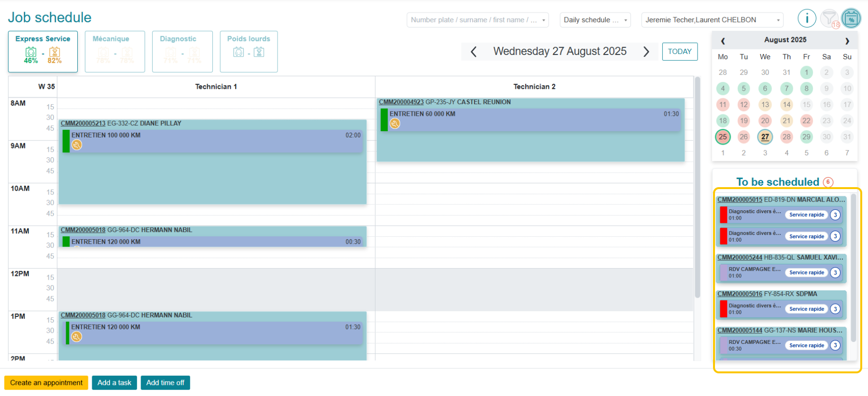Open link CMM200005244 in To be scheduled

pos(740,258)
